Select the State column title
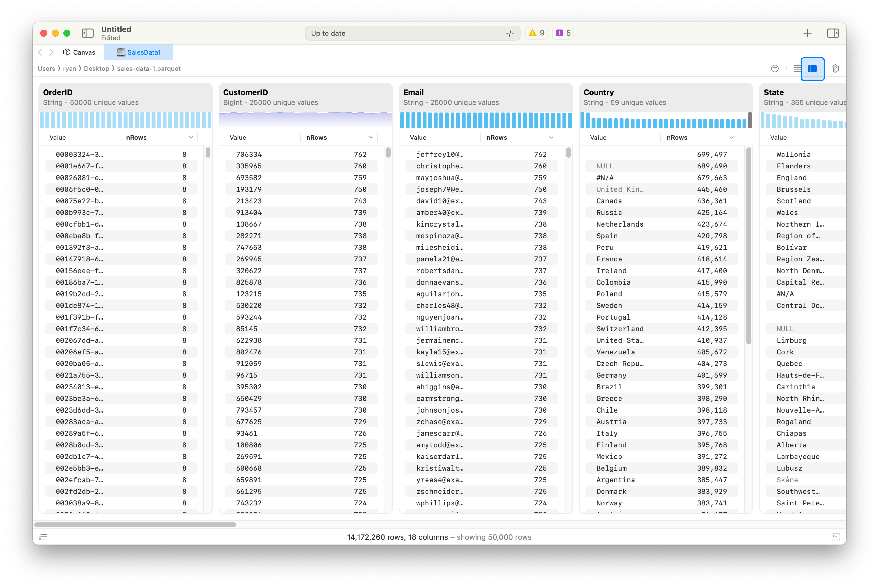Screen dimensions: 879x588 tap(774, 92)
